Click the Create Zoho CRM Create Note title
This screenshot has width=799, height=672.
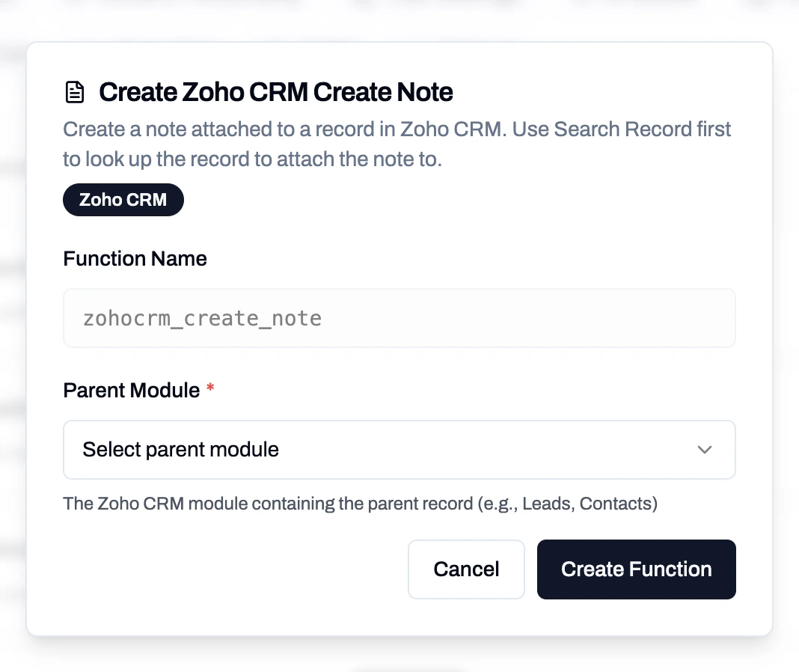pyautogui.click(x=276, y=91)
